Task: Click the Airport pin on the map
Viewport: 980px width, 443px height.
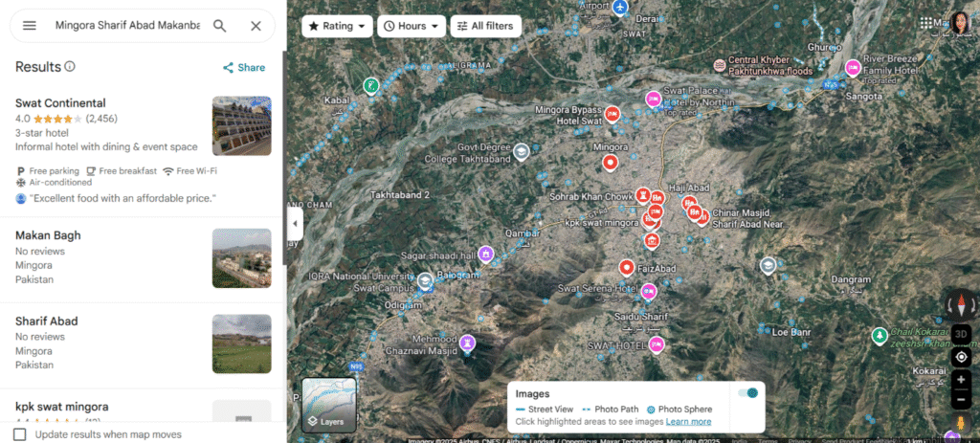Action: (620, 8)
